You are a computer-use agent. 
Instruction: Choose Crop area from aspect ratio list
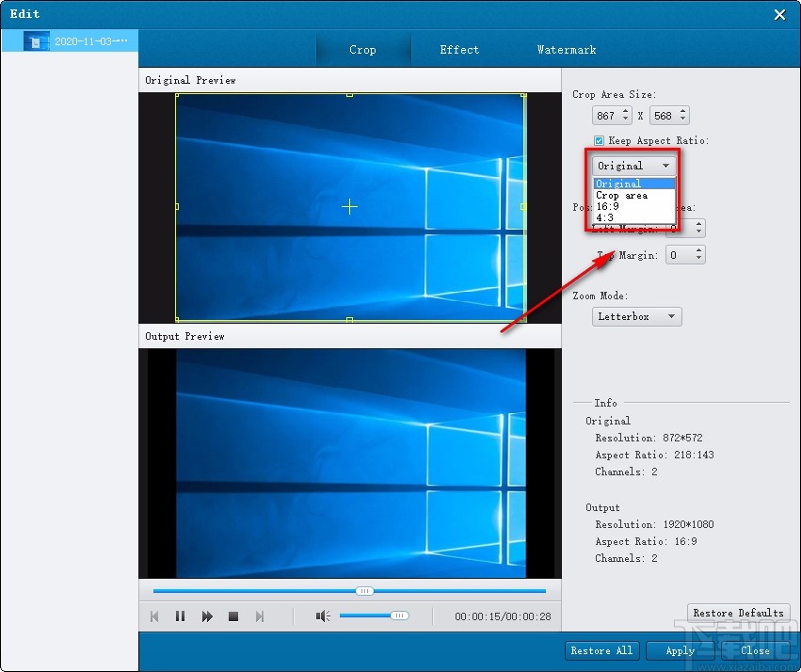click(x=634, y=195)
